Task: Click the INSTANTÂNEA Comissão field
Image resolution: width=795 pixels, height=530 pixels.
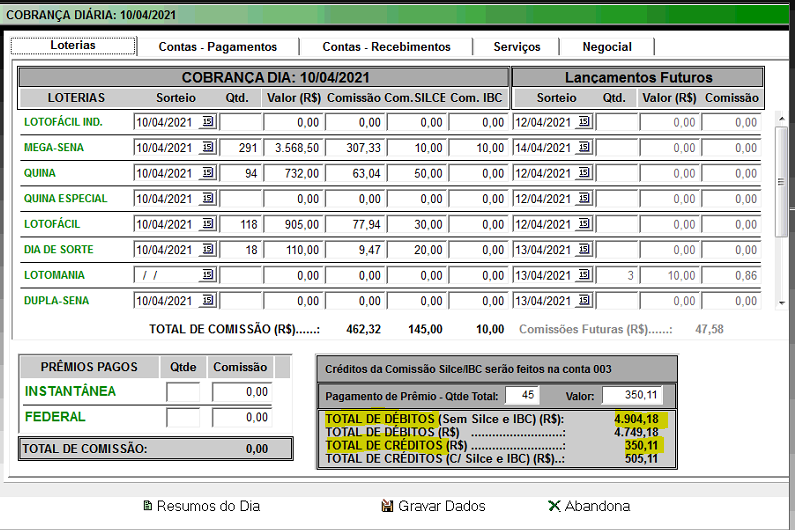Action: [242, 392]
